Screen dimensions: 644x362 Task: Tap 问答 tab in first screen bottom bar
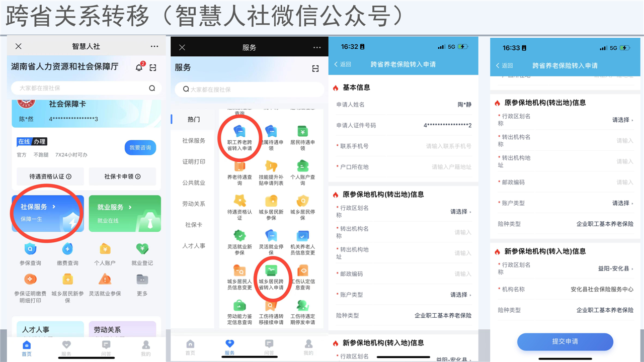pyautogui.click(x=106, y=347)
